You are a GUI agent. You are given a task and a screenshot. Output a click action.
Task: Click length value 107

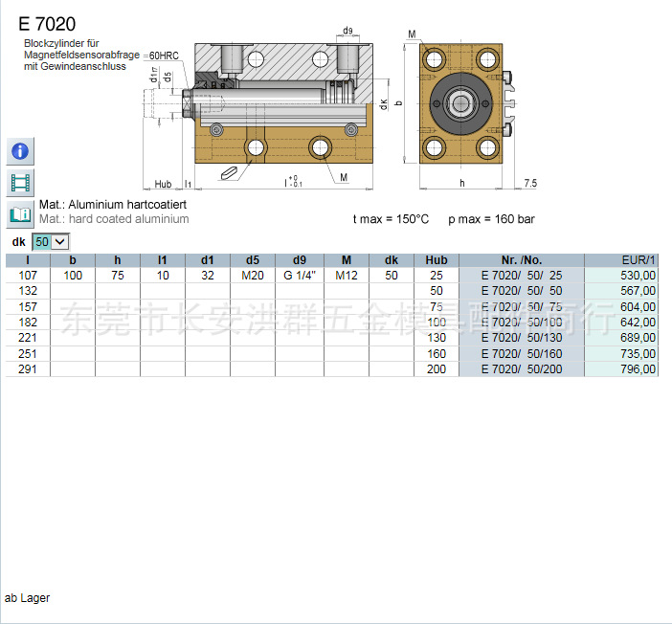[x=28, y=275]
